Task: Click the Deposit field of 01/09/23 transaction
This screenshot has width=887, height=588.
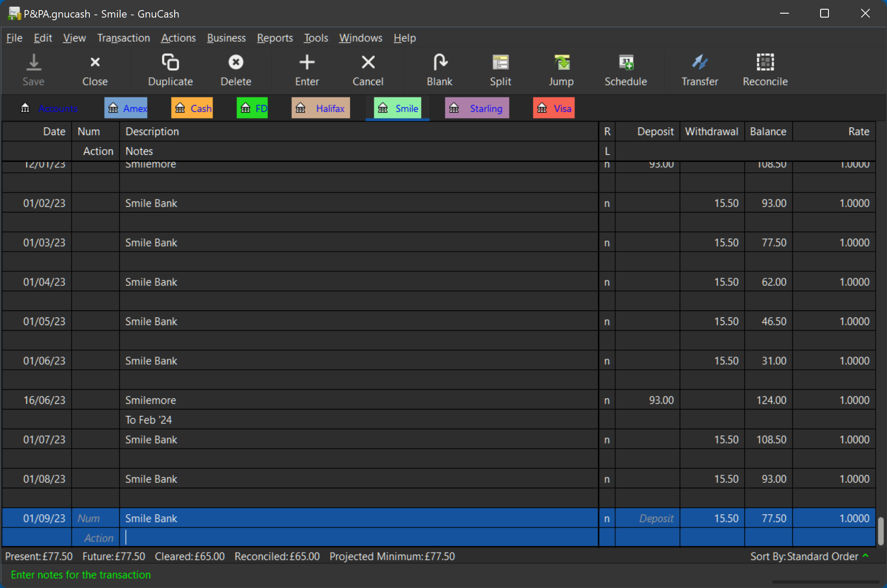Action: pos(647,519)
